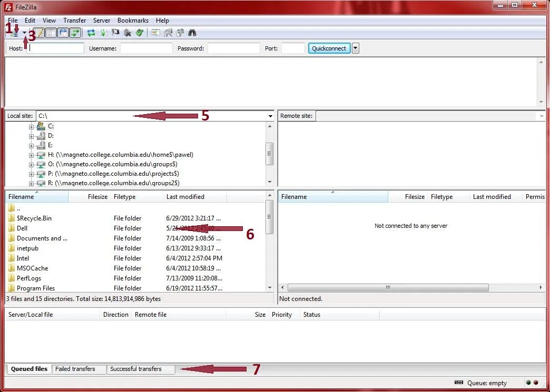Open the Transfer menu
This screenshot has width=550, height=392.
[75, 21]
